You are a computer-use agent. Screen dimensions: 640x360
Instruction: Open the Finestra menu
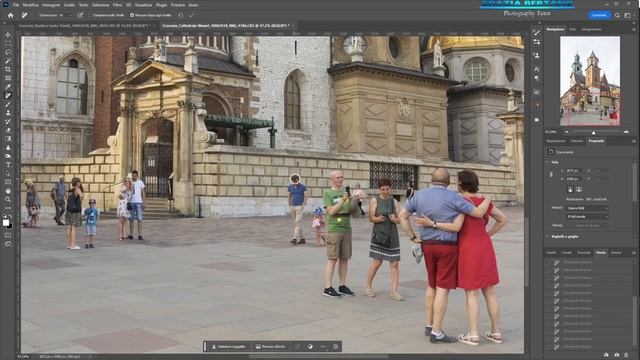178,5
